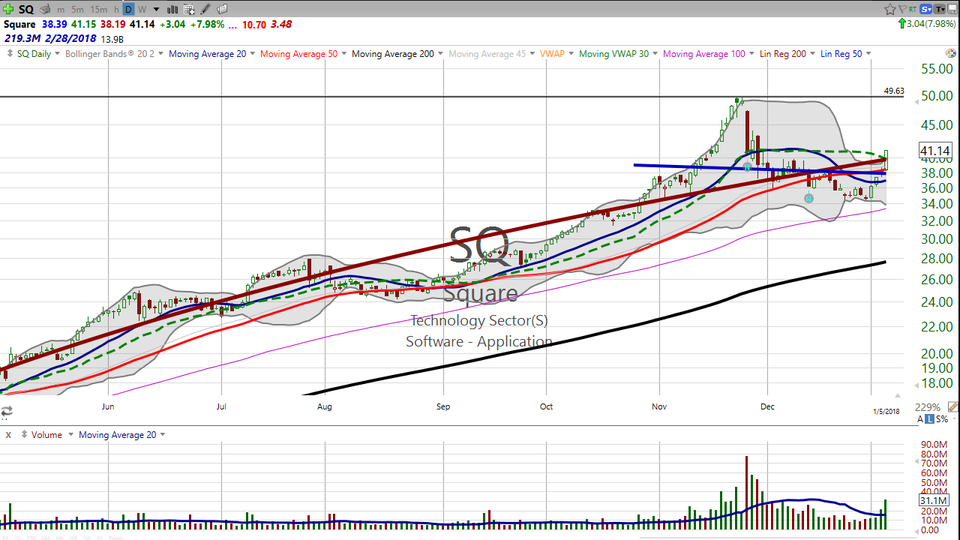The width and height of the screenshot is (960, 540).
Task: Click the small triangle marker beside the 50.00 price
Action: click(x=917, y=103)
